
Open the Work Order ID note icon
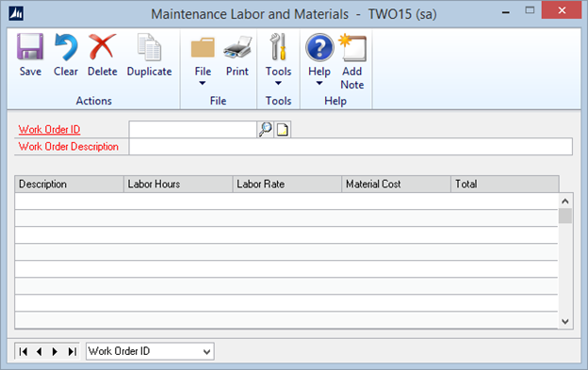point(283,130)
